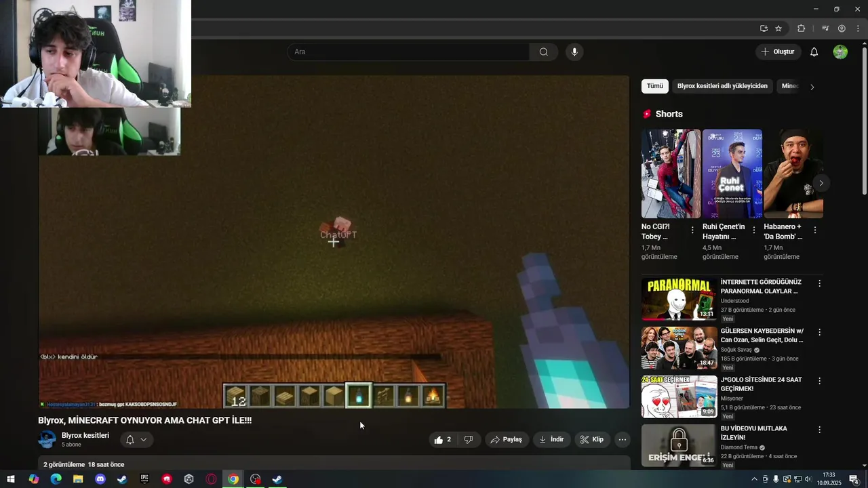Open the Blyrox kesitleri channel name link
Screen dimensions: 868x488
coord(85,435)
